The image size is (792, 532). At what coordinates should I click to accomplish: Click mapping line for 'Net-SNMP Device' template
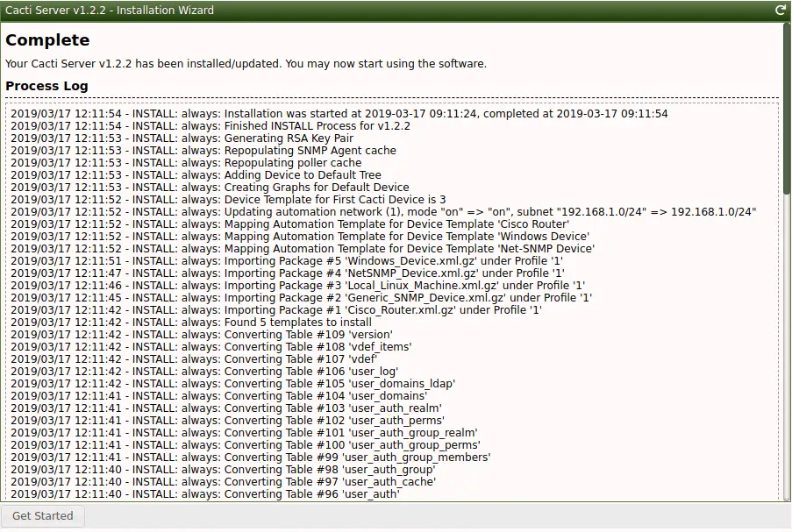[303, 249]
